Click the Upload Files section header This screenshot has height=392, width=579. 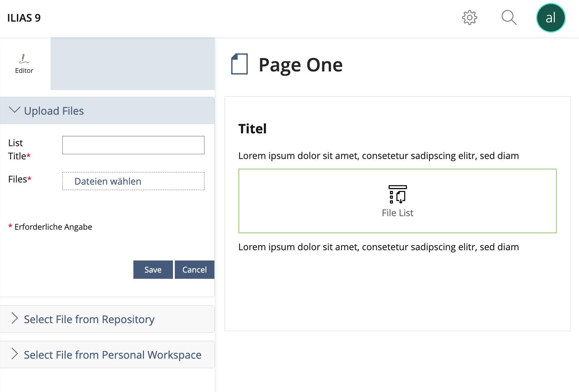pos(54,111)
